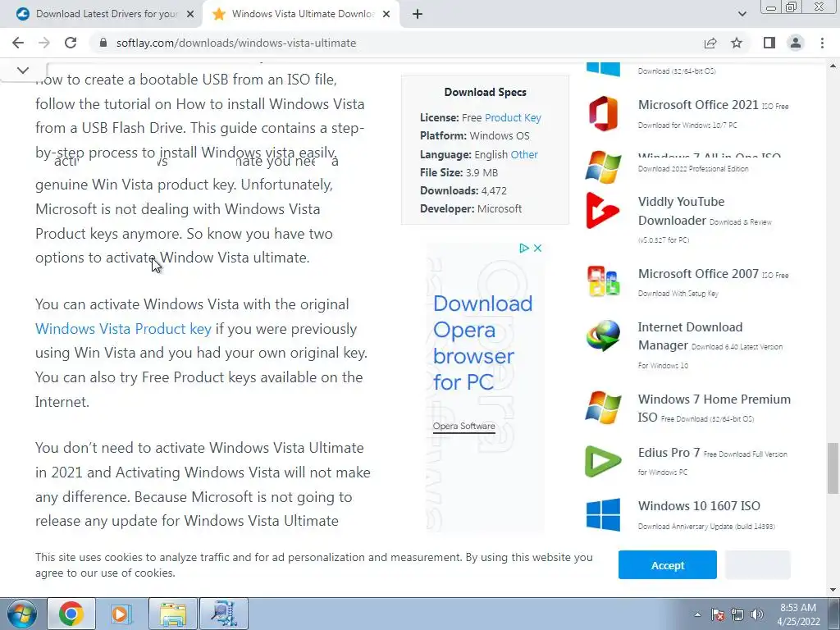840x630 pixels.
Task: Click the Windows 7 All in One logo
Action: click(x=603, y=167)
